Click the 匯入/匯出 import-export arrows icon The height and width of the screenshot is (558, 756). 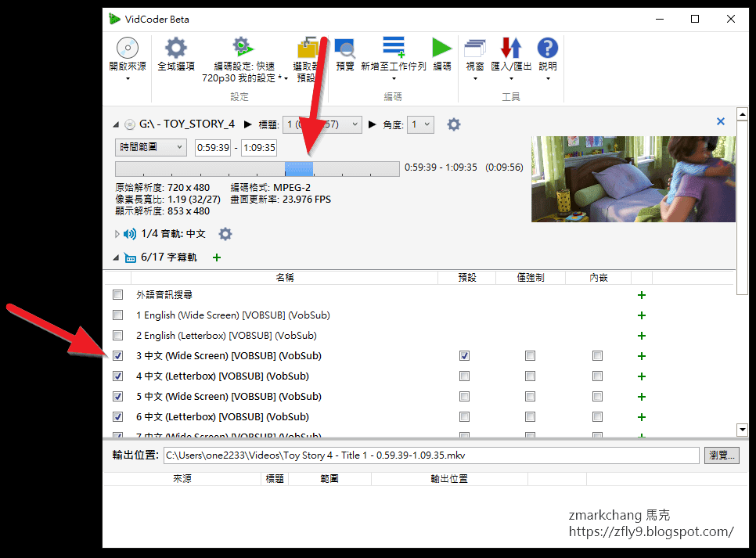pyautogui.click(x=511, y=49)
